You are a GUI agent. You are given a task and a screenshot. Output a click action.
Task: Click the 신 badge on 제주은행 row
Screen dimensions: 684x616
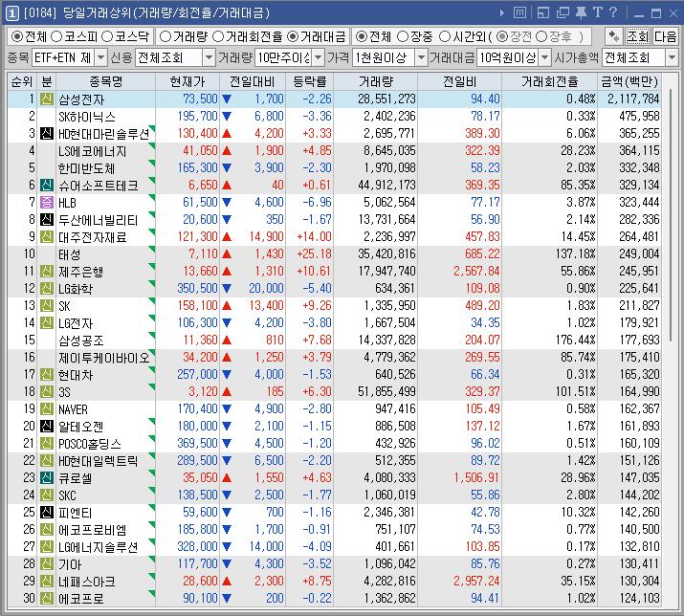click(47, 271)
